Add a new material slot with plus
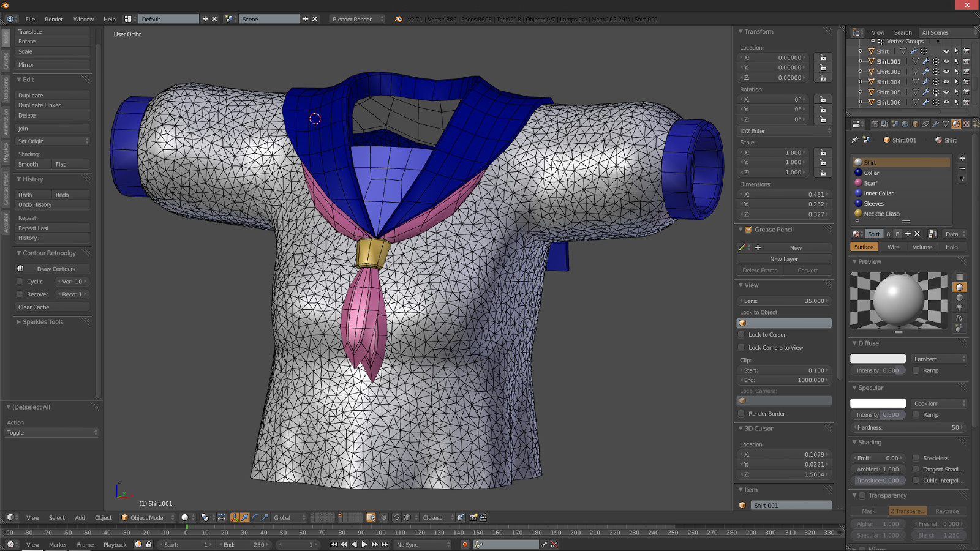 (x=962, y=158)
